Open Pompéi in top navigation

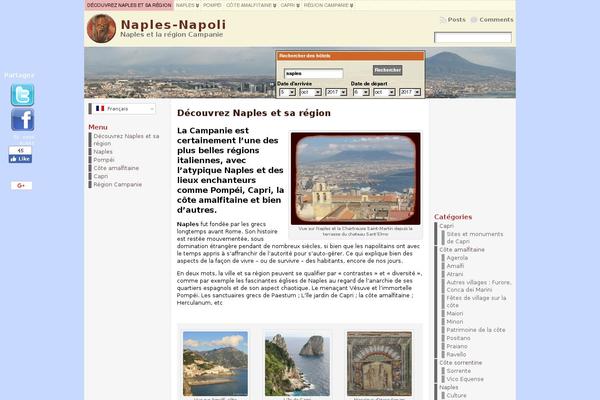212,5
